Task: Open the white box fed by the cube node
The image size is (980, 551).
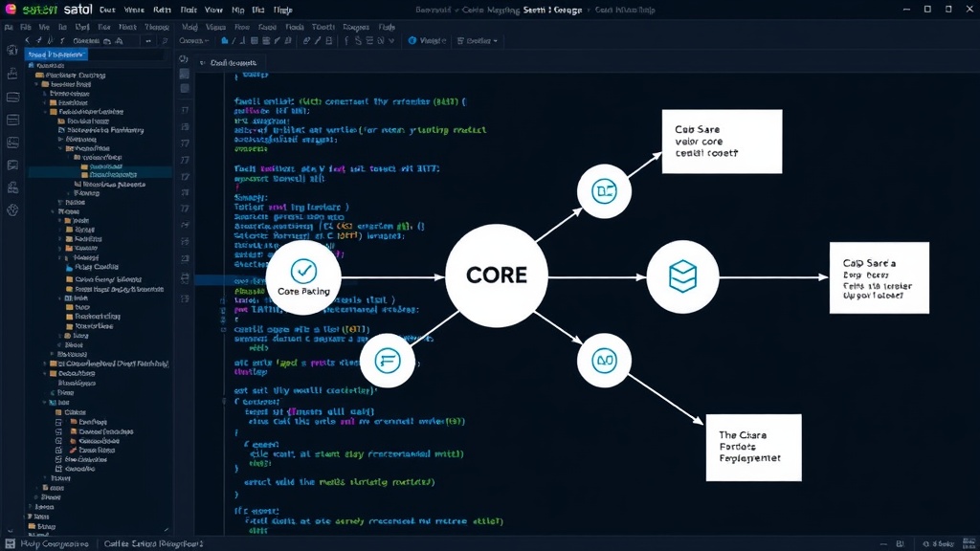Action: click(880, 278)
